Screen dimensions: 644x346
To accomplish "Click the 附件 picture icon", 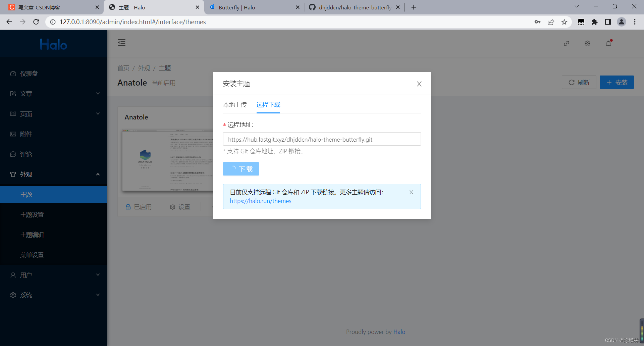I will coord(13,134).
